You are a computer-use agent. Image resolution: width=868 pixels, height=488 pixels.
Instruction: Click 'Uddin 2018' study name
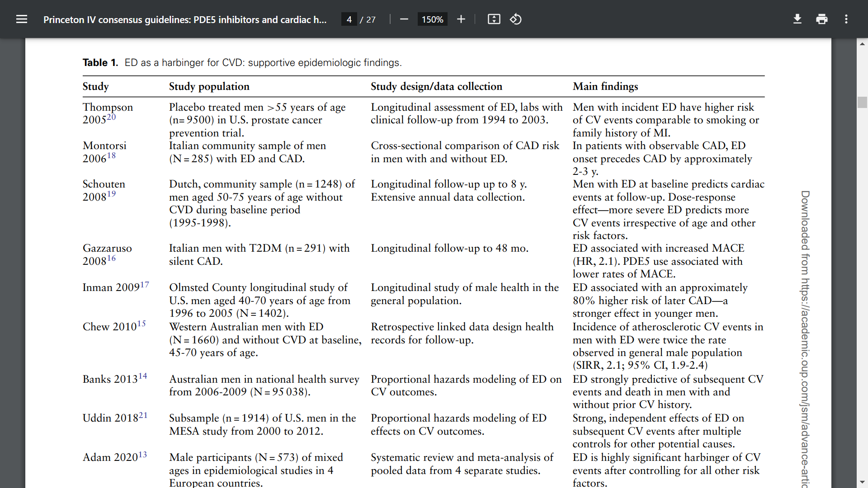tap(110, 418)
